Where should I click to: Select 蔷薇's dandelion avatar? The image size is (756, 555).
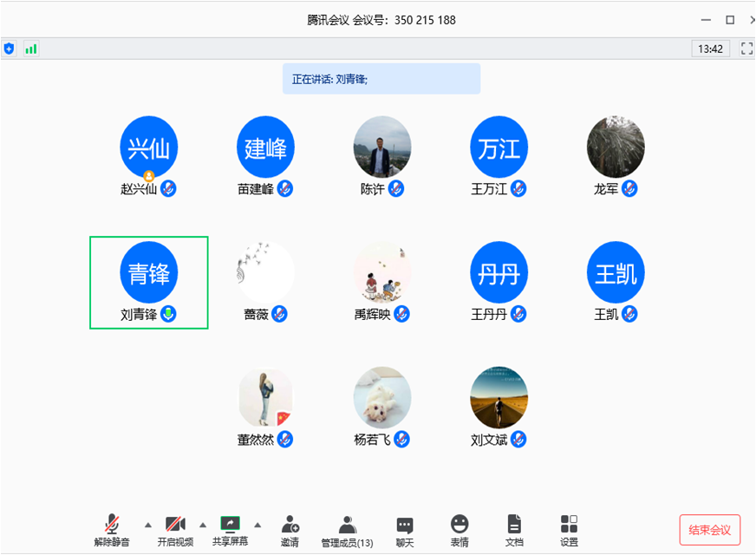point(265,272)
